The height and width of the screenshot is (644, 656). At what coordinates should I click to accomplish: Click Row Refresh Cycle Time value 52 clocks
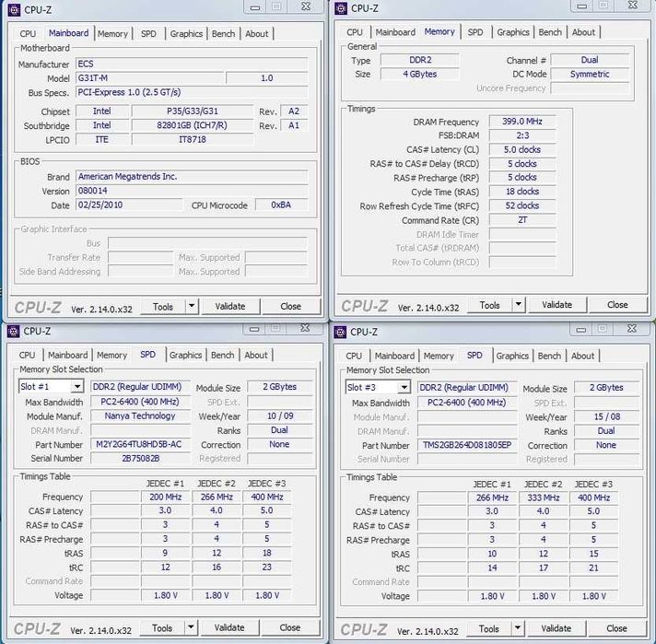coord(522,205)
